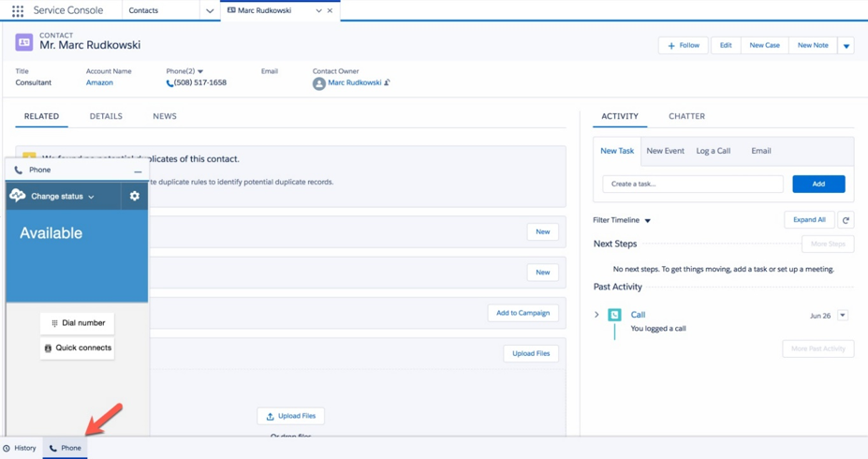
Task: Click the Follow button
Action: pos(684,45)
